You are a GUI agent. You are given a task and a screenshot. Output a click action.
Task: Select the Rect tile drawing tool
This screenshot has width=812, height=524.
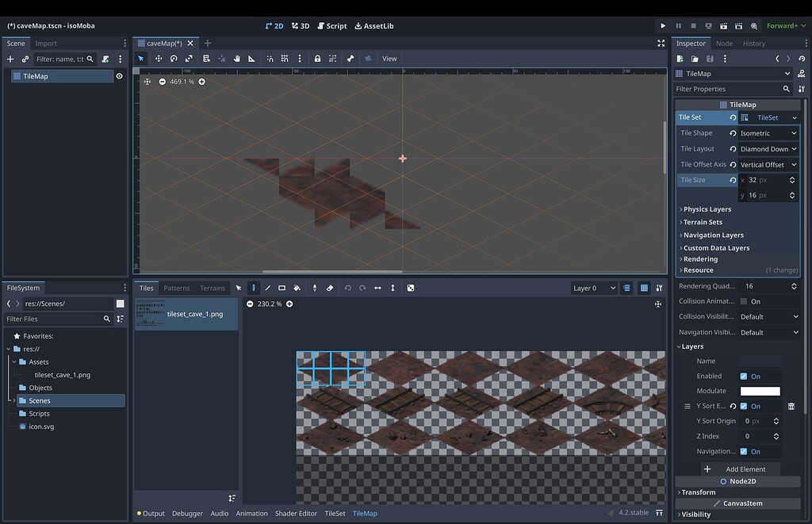[x=282, y=288]
